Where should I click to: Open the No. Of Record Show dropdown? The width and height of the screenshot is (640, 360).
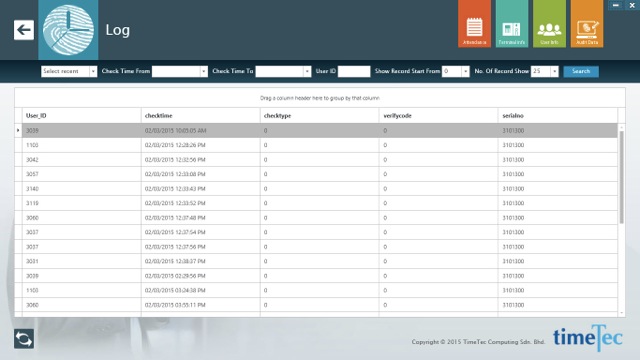pos(554,71)
